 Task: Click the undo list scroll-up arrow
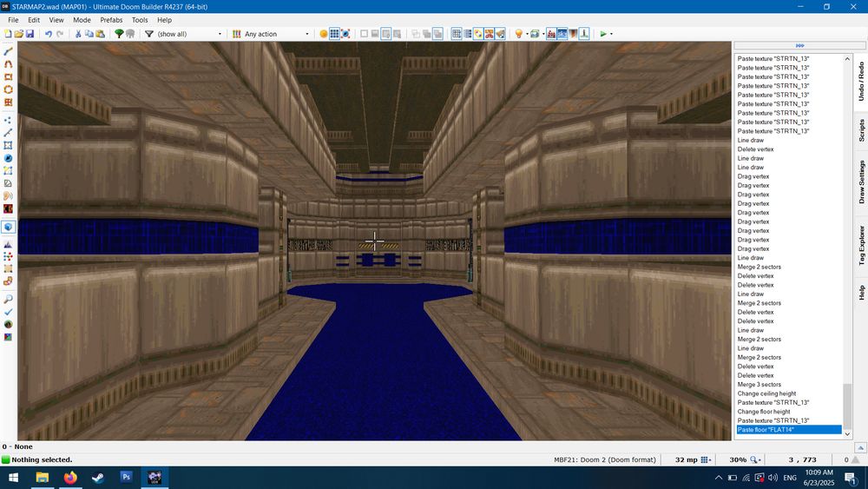[847, 59]
